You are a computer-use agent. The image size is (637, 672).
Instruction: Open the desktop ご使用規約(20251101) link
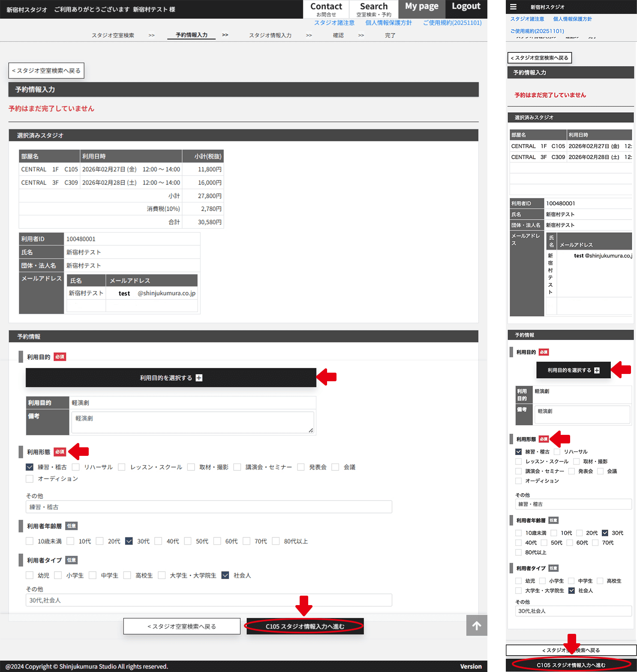[x=452, y=23]
